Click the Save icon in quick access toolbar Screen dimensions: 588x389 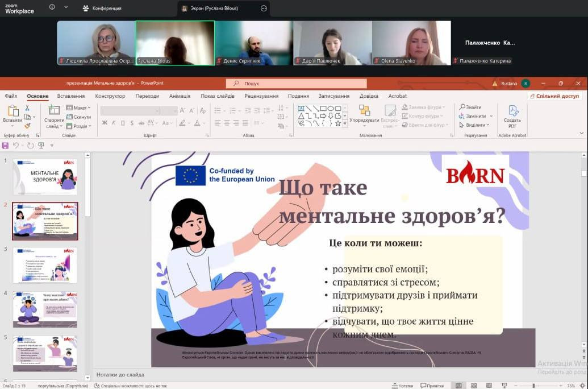click(5, 146)
